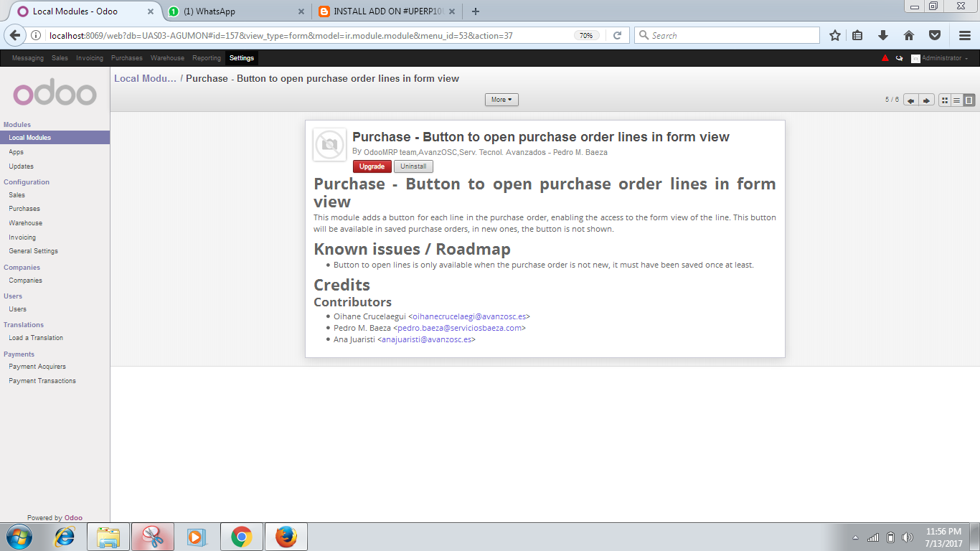Click Firefox icon in taskbar

[286, 537]
